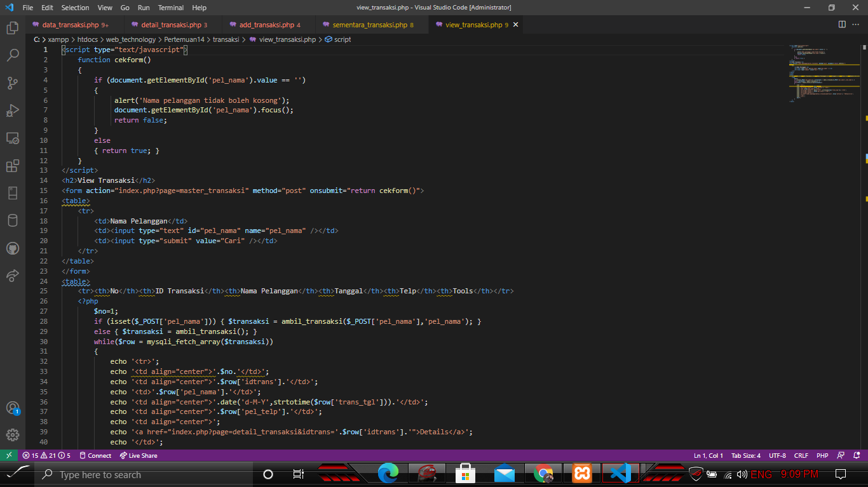
Task: Expand the web_technology breadcrumb
Action: point(131,39)
